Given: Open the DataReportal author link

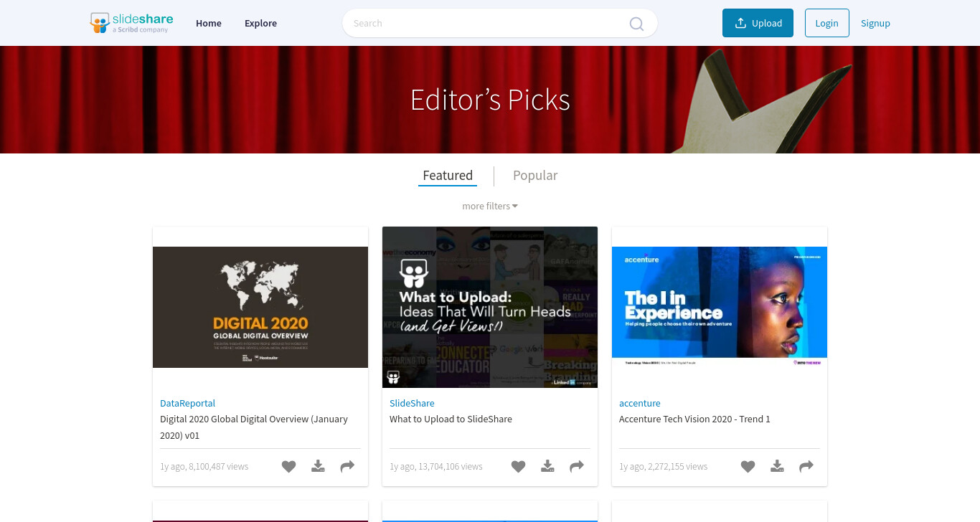Looking at the screenshot, I should 187,404.
